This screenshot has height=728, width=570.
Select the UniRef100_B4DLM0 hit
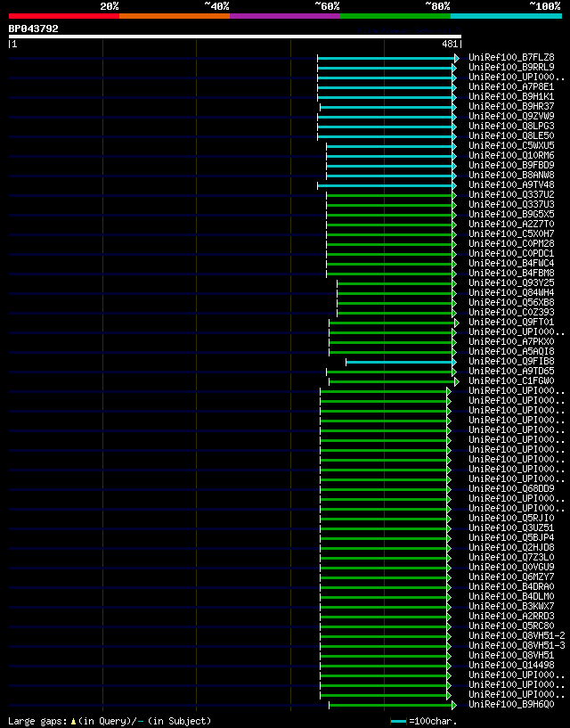[x=511, y=597]
